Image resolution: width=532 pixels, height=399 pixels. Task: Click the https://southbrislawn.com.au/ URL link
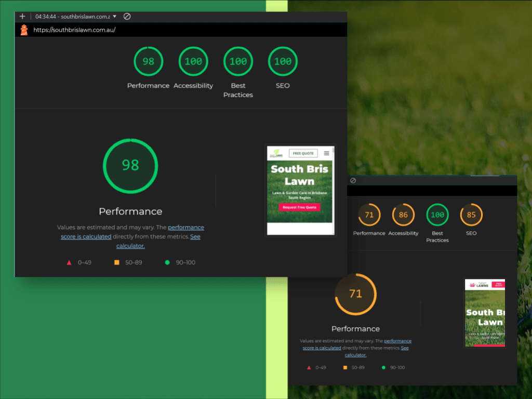tap(74, 30)
